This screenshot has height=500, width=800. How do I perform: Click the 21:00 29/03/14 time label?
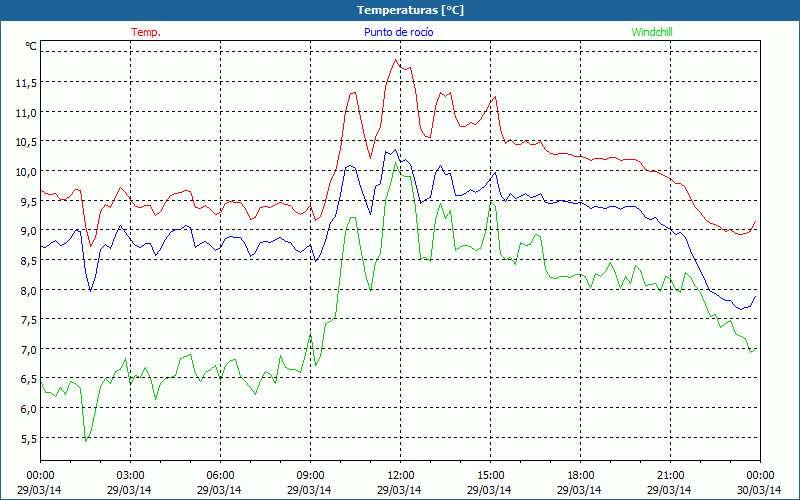[x=670, y=483]
